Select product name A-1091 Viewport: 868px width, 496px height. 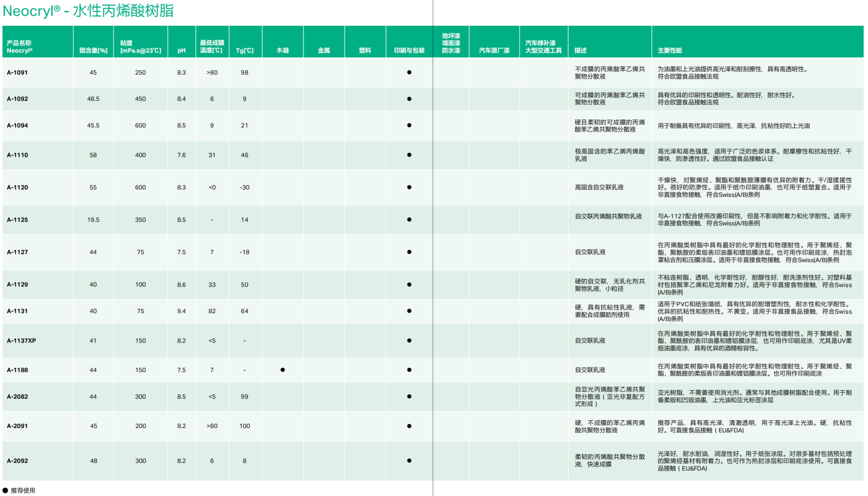[18, 72]
